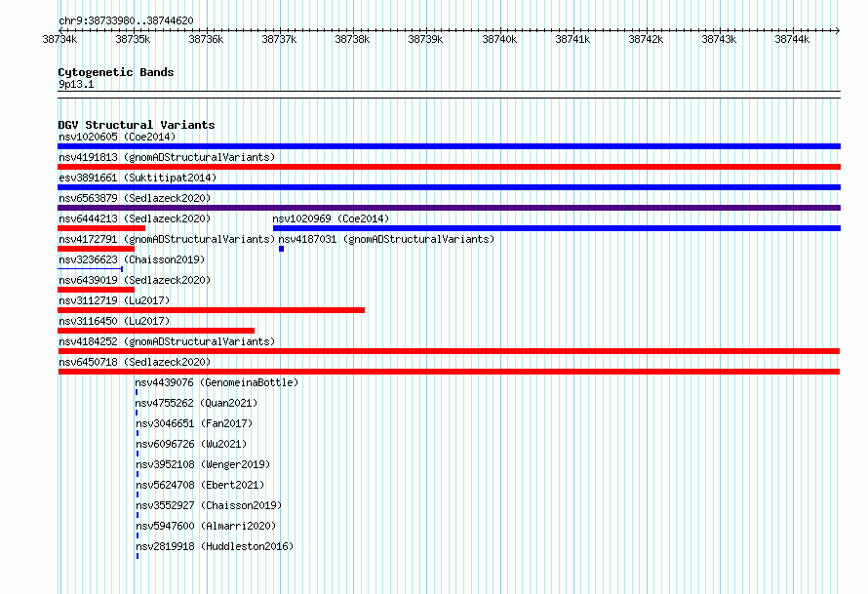868x594 pixels.
Task: Click the 38735k ruler tick label
Action: tap(133, 39)
